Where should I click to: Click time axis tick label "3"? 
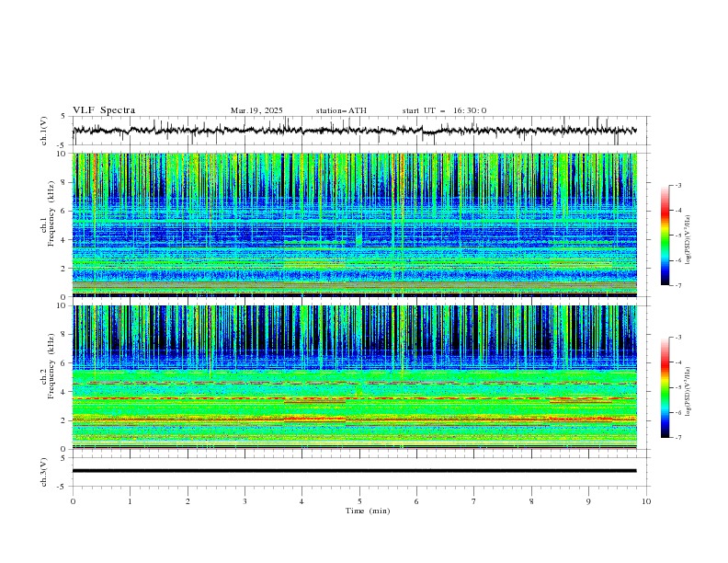coord(245,501)
